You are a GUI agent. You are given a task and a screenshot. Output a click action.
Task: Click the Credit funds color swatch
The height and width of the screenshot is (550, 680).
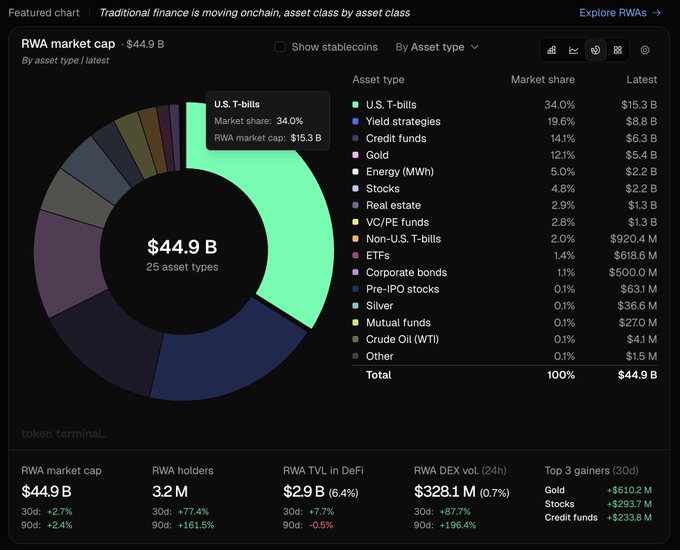point(356,138)
